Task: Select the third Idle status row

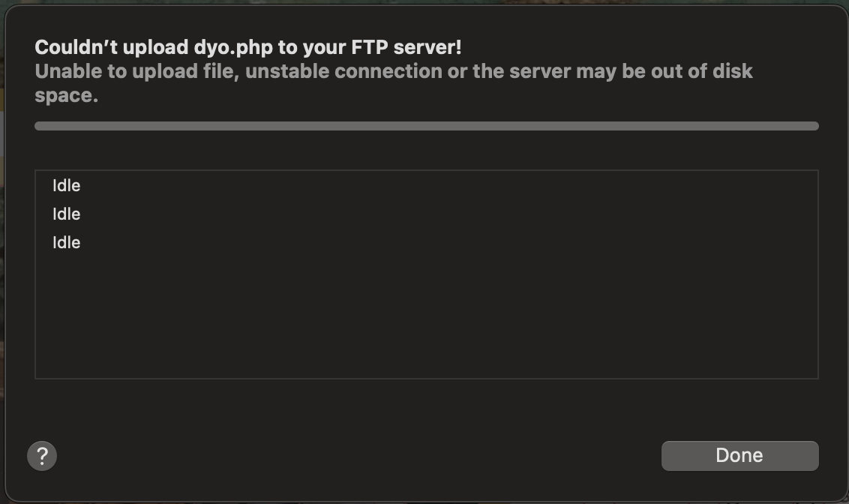Action: pyautogui.click(x=67, y=243)
